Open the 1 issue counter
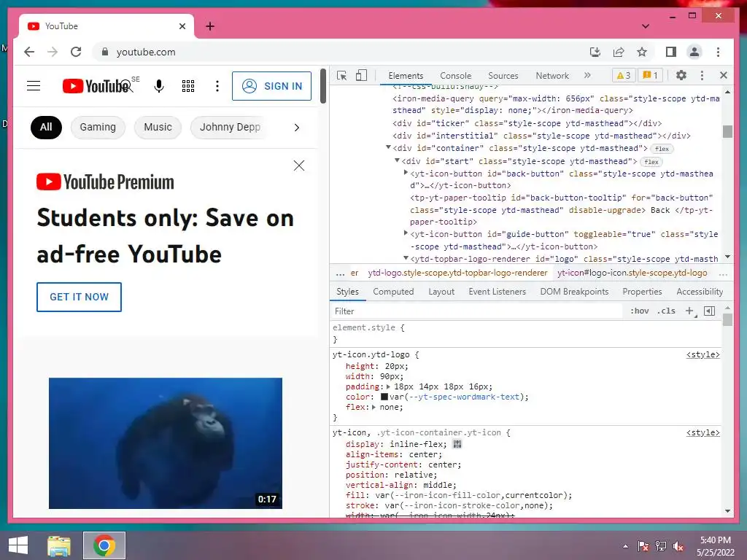 pos(650,75)
